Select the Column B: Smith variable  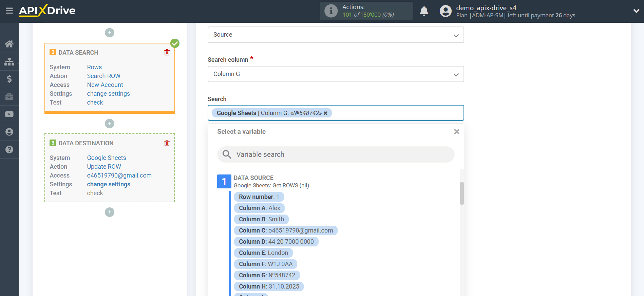click(261, 219)
